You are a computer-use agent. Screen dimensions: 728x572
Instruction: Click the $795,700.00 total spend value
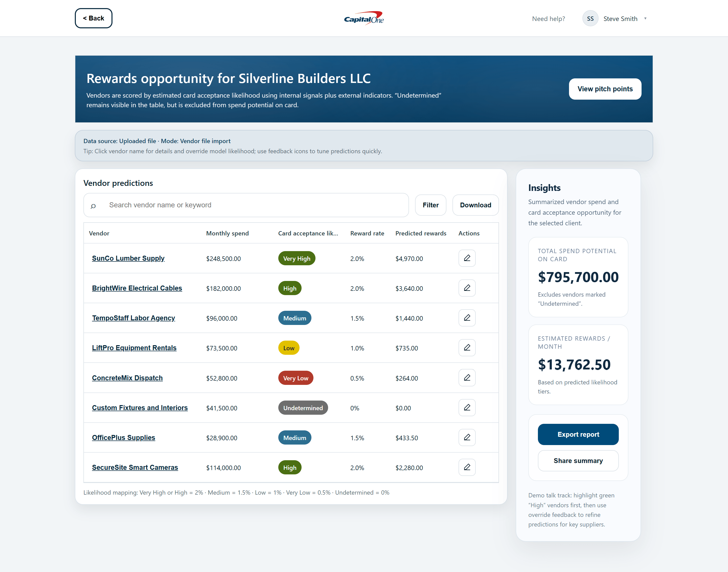[578, 277]
